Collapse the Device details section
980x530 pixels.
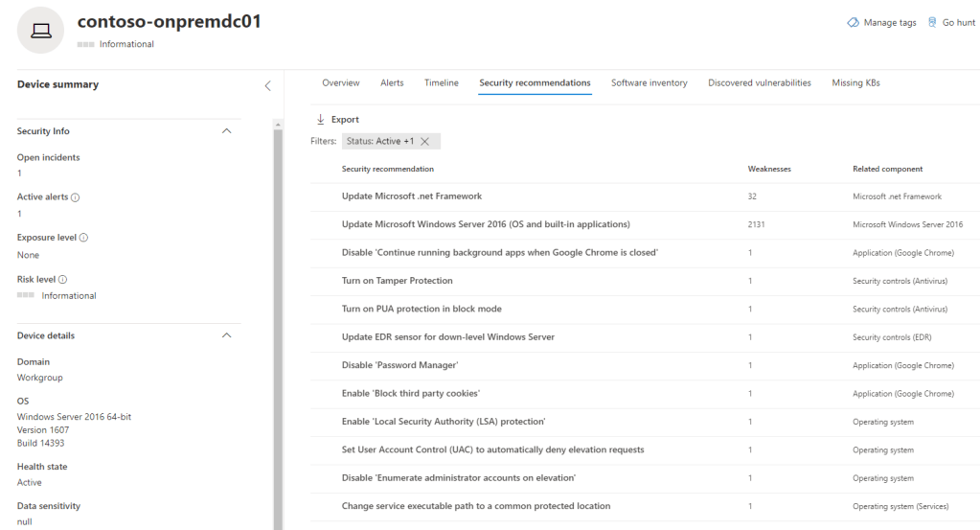[x=227, y=336]
